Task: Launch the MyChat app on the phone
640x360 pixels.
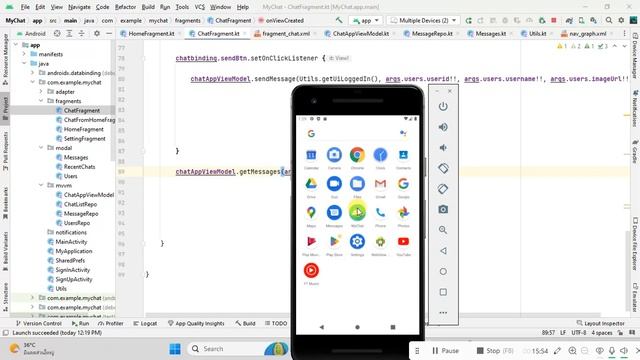Action: 357,213
